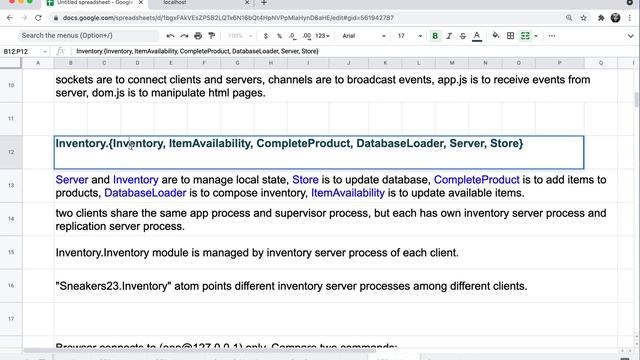Open the Chrome profile avatar
640x360 pixels.
[x=616, y=18]
